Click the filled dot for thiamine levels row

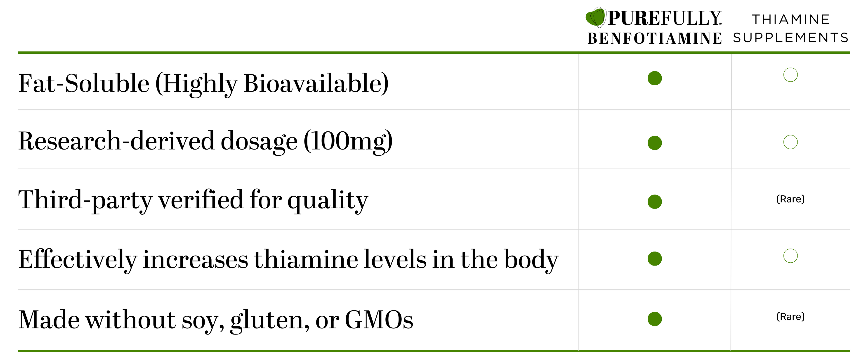654,259
